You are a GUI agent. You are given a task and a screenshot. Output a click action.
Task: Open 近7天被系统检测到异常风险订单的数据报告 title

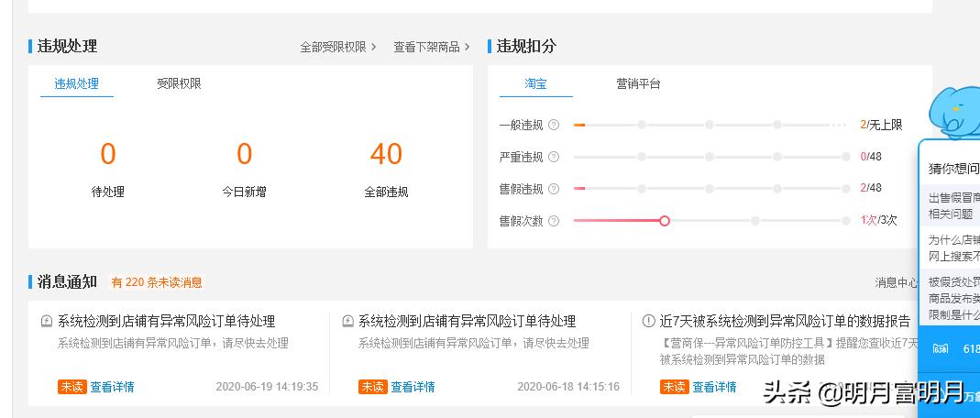point(785,321)
